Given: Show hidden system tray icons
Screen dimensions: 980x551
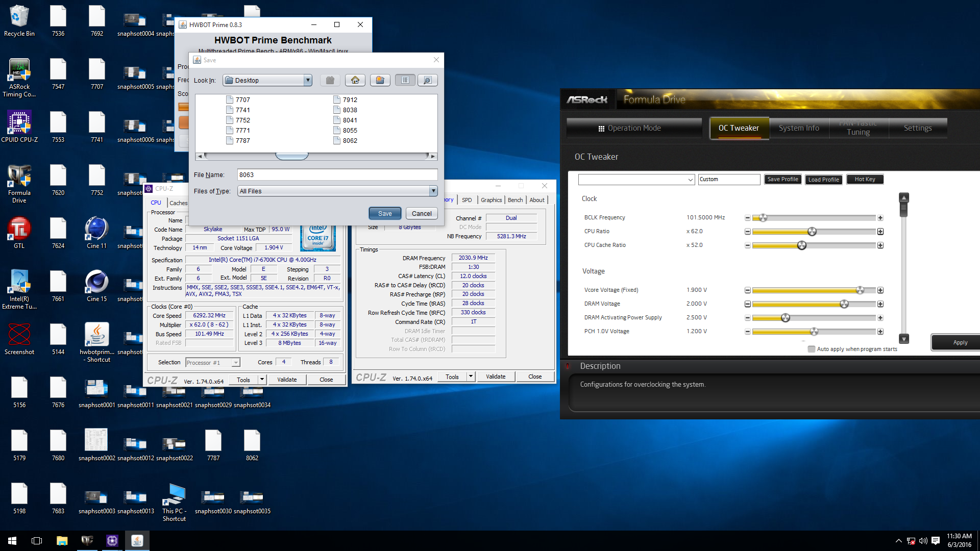Looking at the screenshot, I should click(x=898, y=541).
